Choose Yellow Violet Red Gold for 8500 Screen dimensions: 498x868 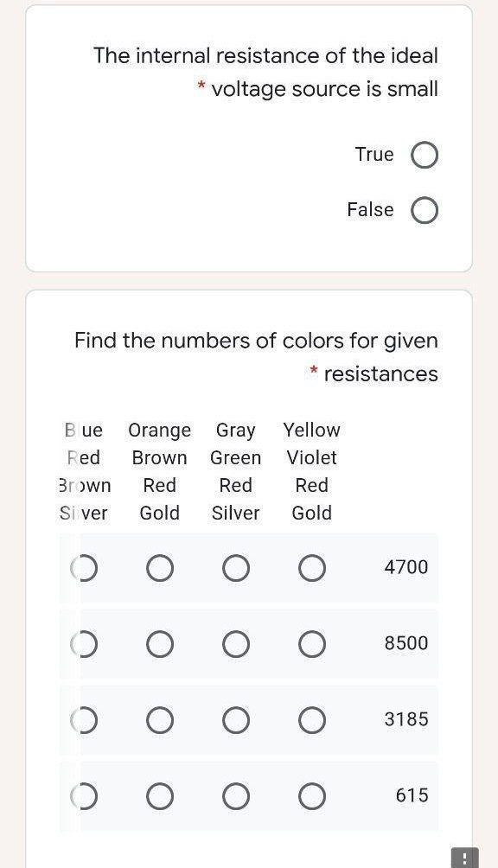pos(312,644)
